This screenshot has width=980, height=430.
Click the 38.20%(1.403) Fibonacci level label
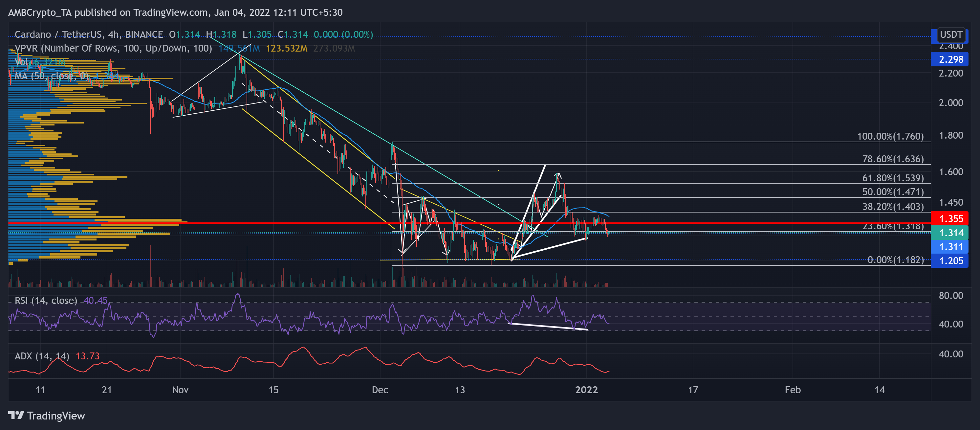click(x=892, y=207)
